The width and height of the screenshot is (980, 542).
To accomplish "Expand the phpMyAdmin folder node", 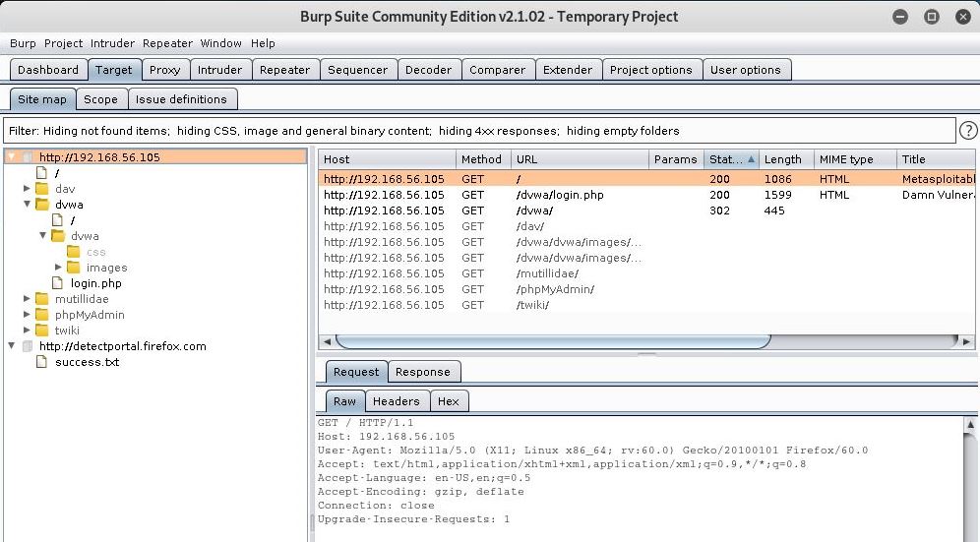I will pos(27,315).
